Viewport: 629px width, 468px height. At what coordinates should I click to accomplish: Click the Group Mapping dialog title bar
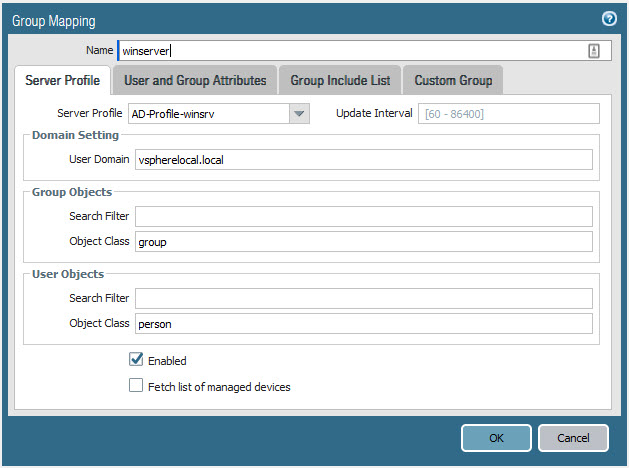tap(300, 19)
